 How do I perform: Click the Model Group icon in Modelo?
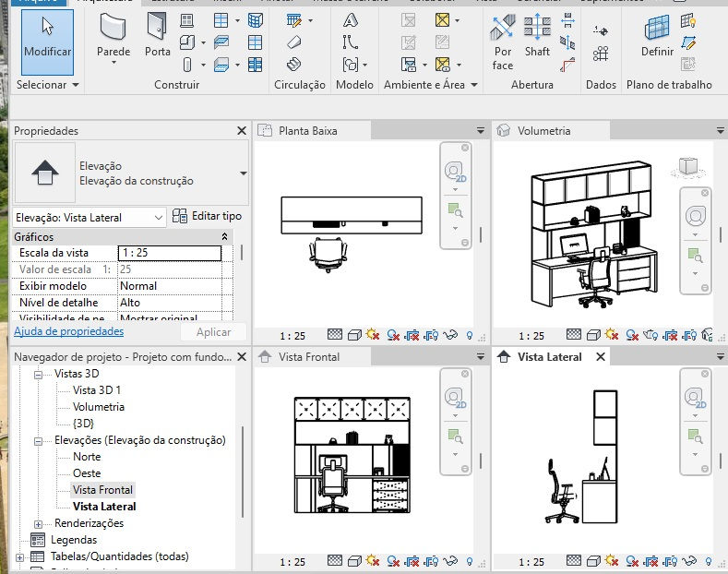(350, 64)
